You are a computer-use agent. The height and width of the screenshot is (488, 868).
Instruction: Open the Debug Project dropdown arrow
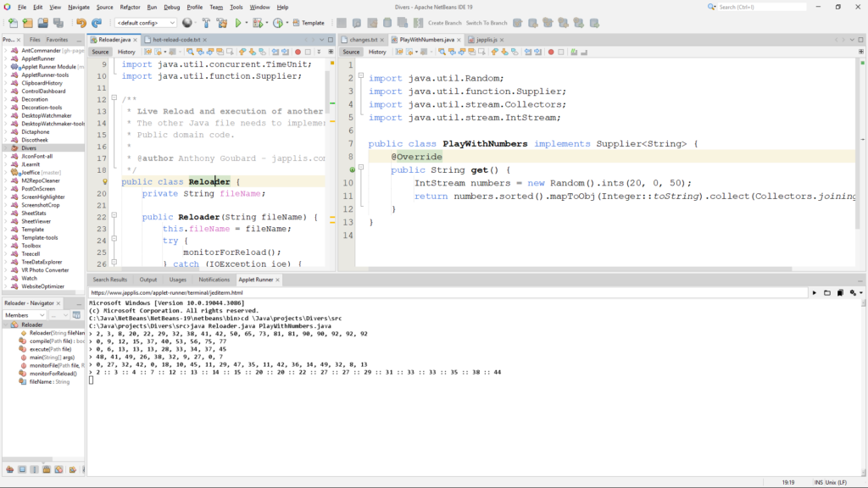point(266,23)
